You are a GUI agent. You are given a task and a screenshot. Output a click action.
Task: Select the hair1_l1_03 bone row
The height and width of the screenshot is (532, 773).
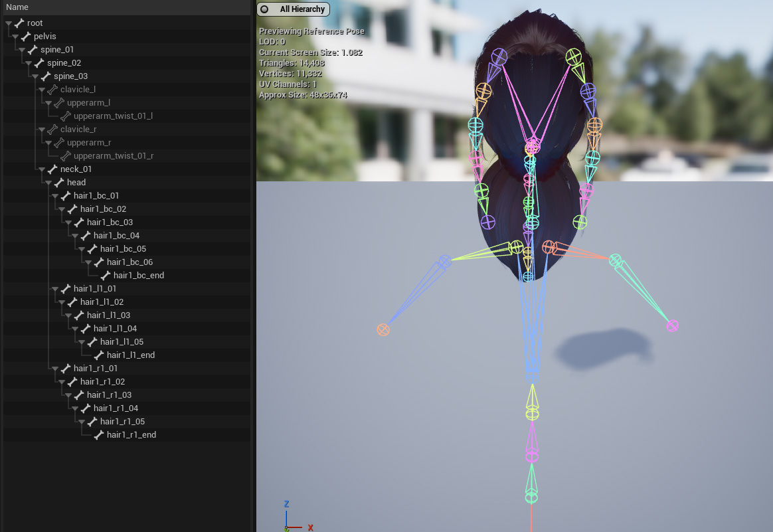coord(127,315)
